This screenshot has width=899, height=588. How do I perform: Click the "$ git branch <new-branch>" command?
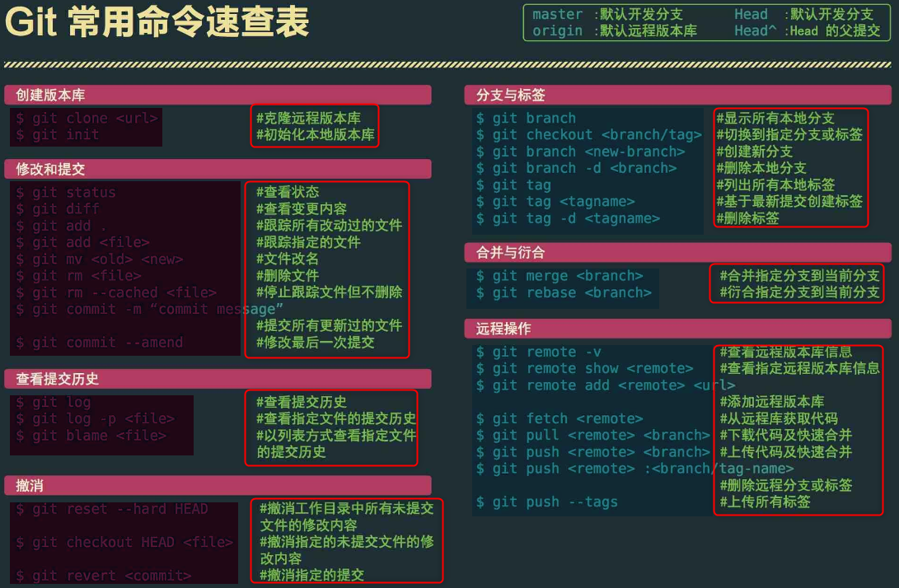[x=580, y=152]
